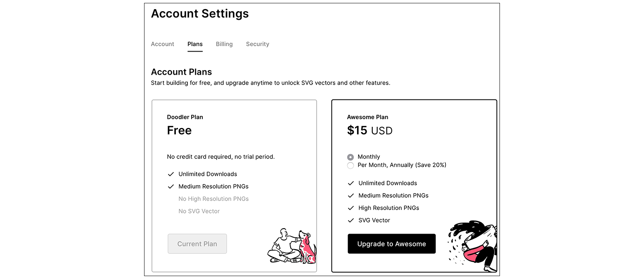
Task: Choose Per Month, Annually radio option
Action: (x=350, y=166)
